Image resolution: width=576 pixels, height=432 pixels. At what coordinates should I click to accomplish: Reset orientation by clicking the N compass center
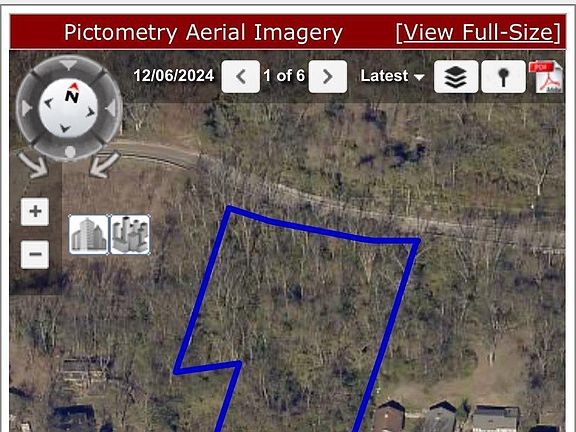click(x=69, y=108)
